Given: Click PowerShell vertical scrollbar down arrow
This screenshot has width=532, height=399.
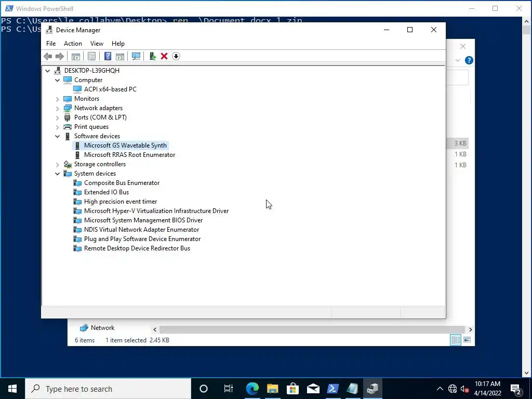Looking at the screenshot, I should 527,373.
